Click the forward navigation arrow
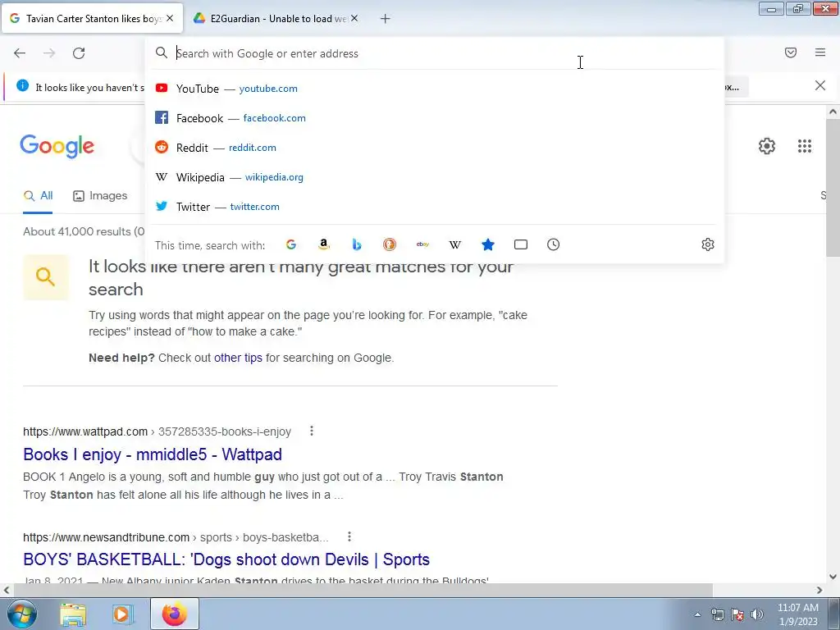 pyautogui.click(x=49, y=53)
